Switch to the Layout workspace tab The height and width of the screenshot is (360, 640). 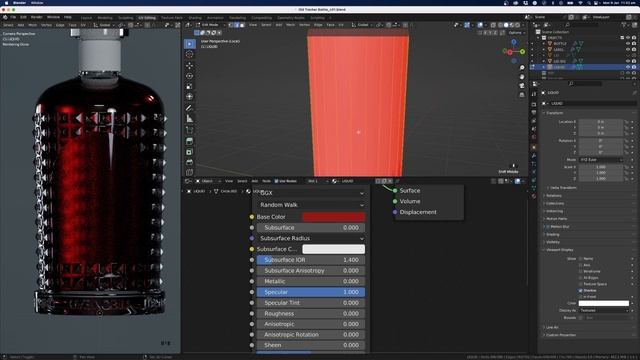click(86, 18)
